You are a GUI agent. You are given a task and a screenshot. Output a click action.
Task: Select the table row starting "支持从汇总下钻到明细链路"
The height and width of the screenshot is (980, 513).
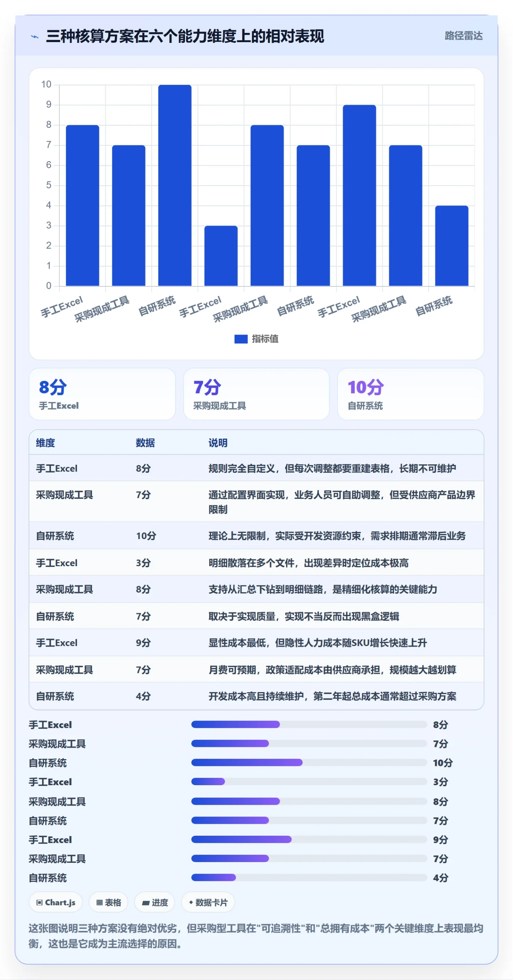click(x=256, y=590)
